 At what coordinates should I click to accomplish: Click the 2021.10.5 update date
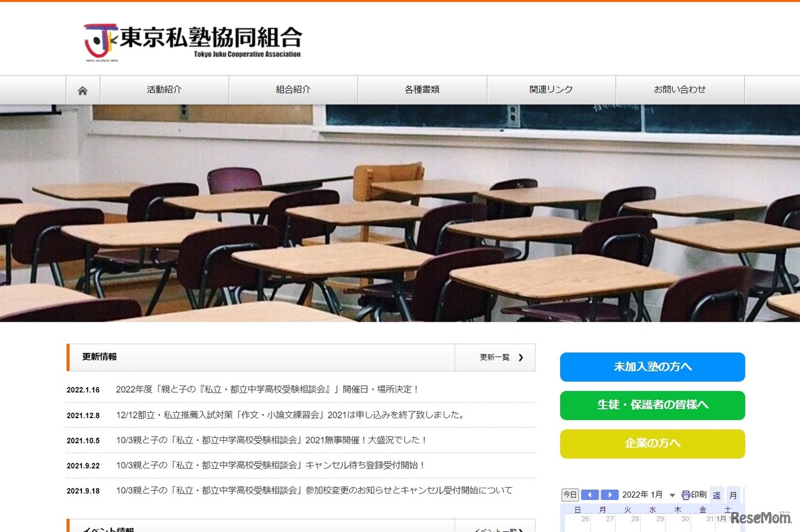tap(83, 441)
